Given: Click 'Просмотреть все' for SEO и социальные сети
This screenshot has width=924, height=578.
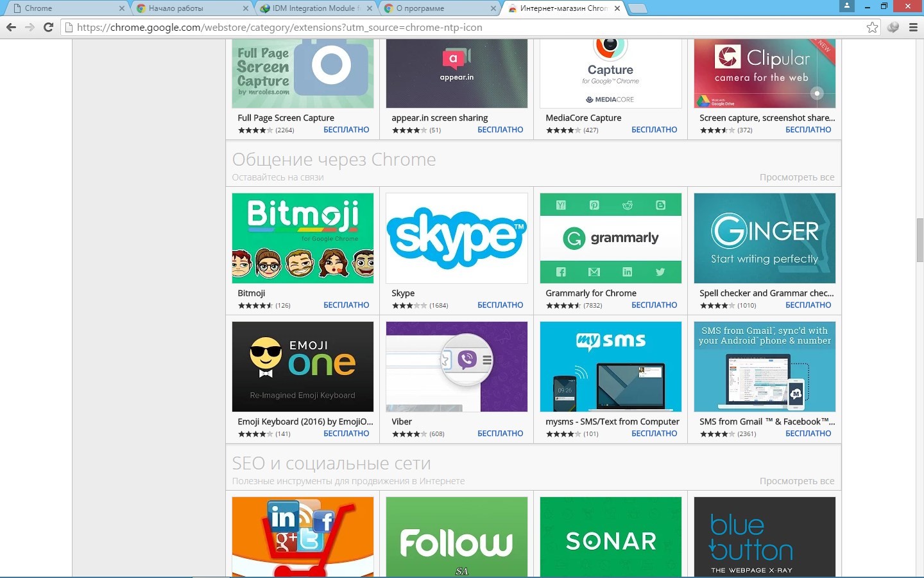Looking at the screenshot, I should 796,481.
